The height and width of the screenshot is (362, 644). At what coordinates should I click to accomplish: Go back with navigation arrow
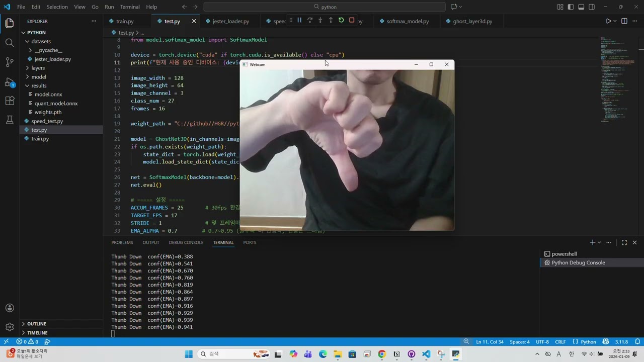coord(184,7)
